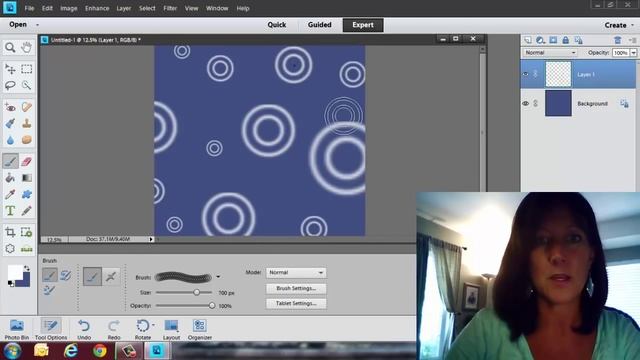Open the Organizer
This screenshot has height=360, width=640.
[200, 329]
